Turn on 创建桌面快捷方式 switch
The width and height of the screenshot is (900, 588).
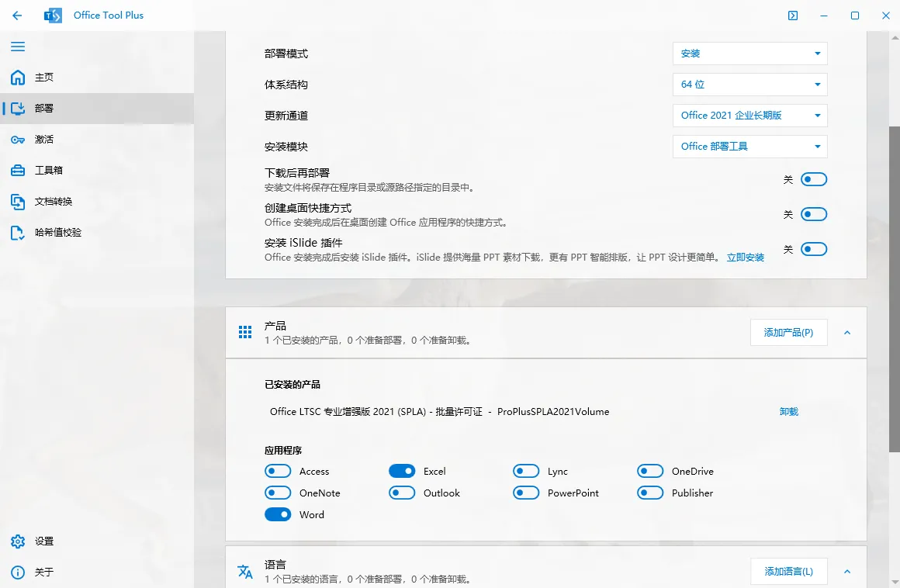814,214
